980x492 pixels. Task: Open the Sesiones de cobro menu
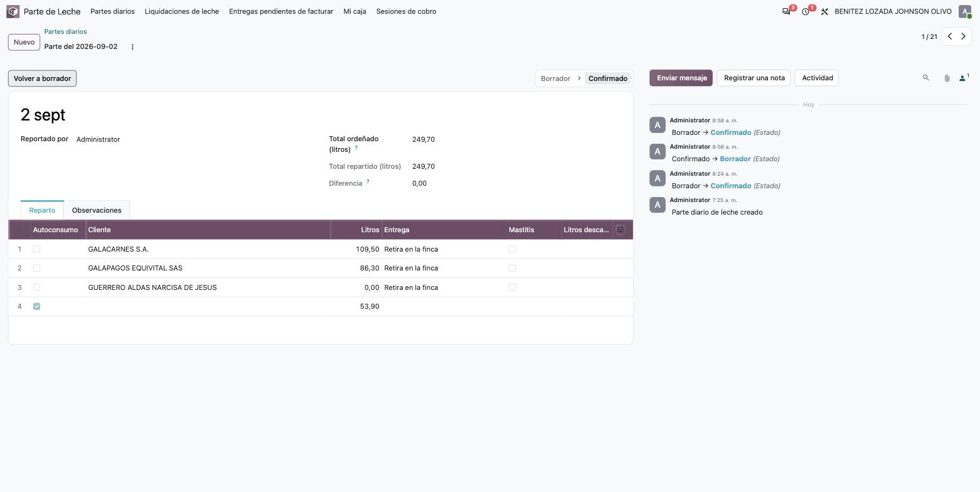pos(406,11)
